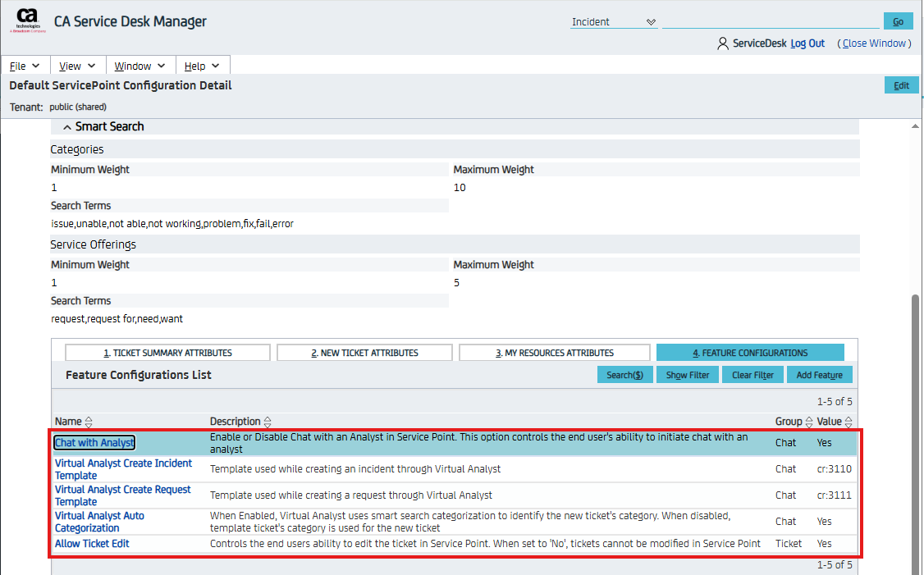Open the View menu
The width and height of the screenshot is (924, 575).
(77, 66)
